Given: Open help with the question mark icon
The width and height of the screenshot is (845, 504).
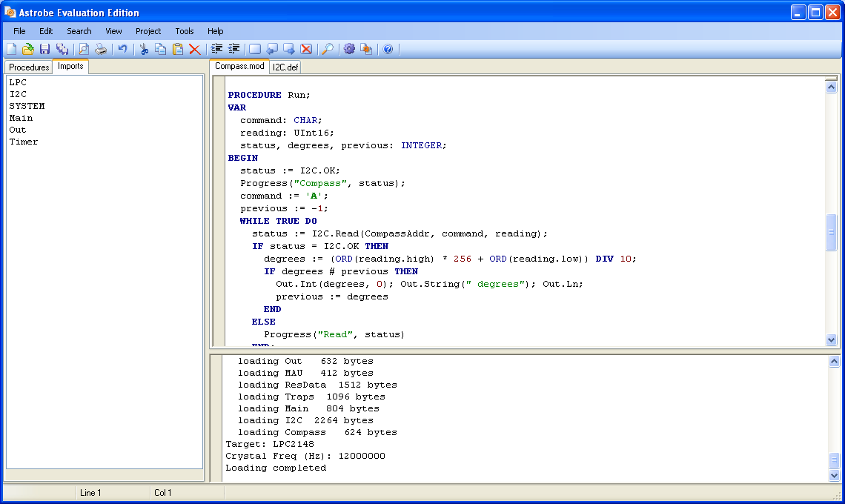Looking at the screenshot, I should 388,49.
